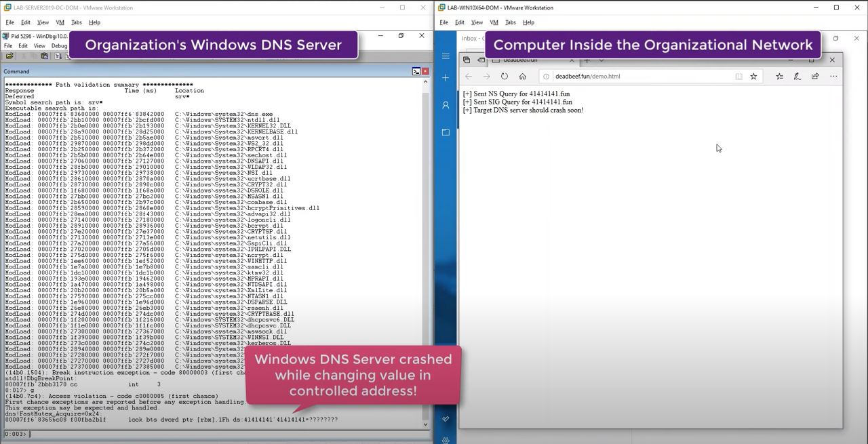Click the WinDbg Command window vertical scrollbar
This screenshot has height=444, width=868.
(x=425, y=251)
